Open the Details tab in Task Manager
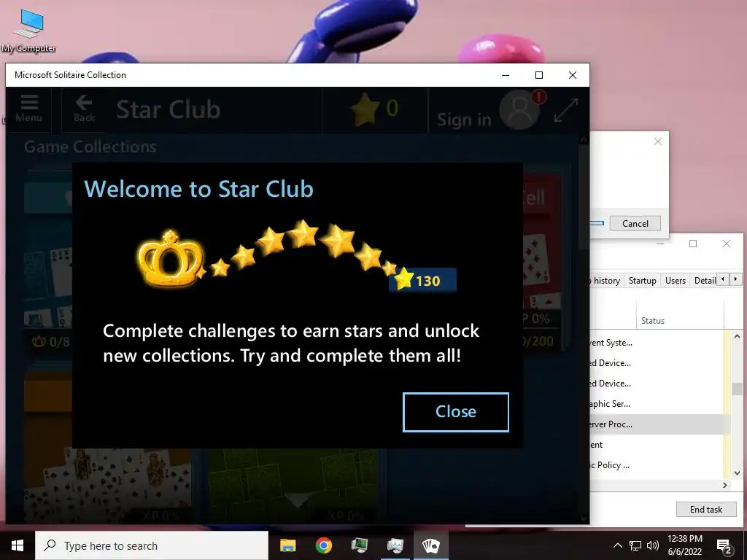The height and width of the screenshot is (560, 747). click(704, 281)
